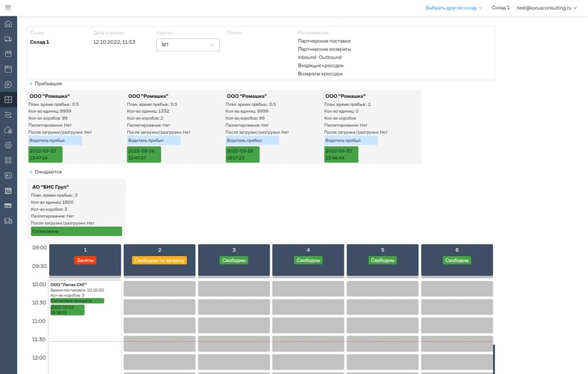Viewport: 588px width, 374px height.
Task: Click the chat message icon in sidebar
Action: click(x=8, y=85)
